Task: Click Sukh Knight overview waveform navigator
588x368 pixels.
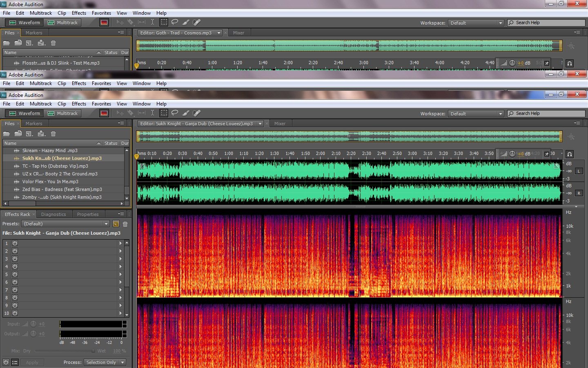Action: click(349, 137)
